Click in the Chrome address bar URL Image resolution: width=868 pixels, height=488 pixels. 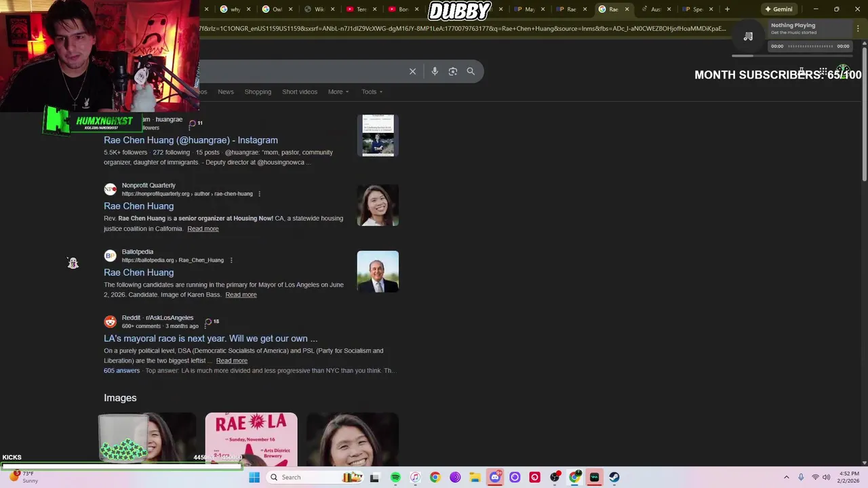pyautogui.click(x=462, y=28)
